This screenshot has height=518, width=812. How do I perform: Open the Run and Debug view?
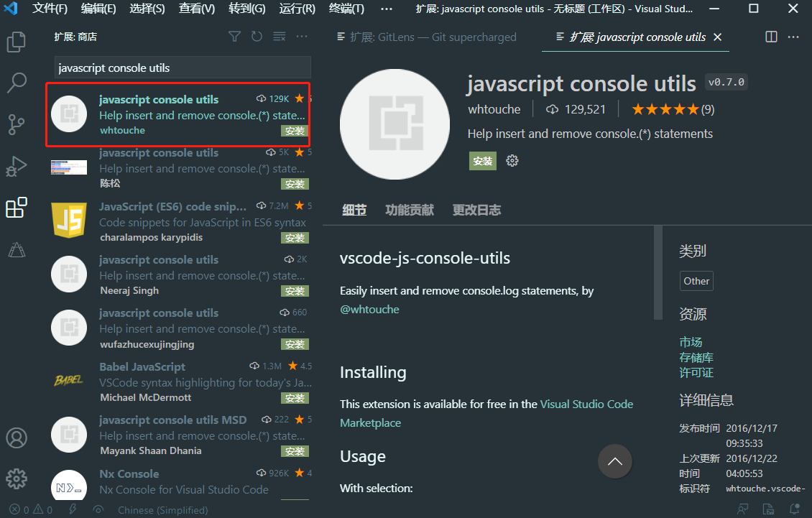tap(16, 166)
